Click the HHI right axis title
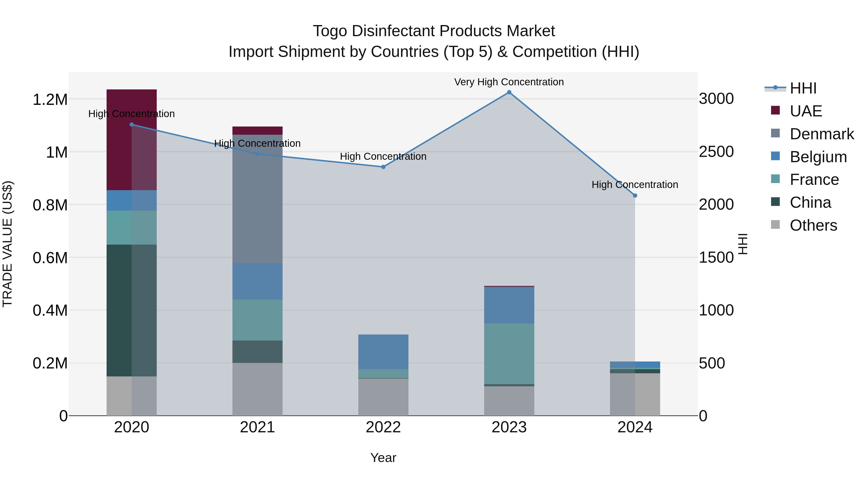Image resolution: width=868 pixels, height=488 pixels. click(743, 244)
